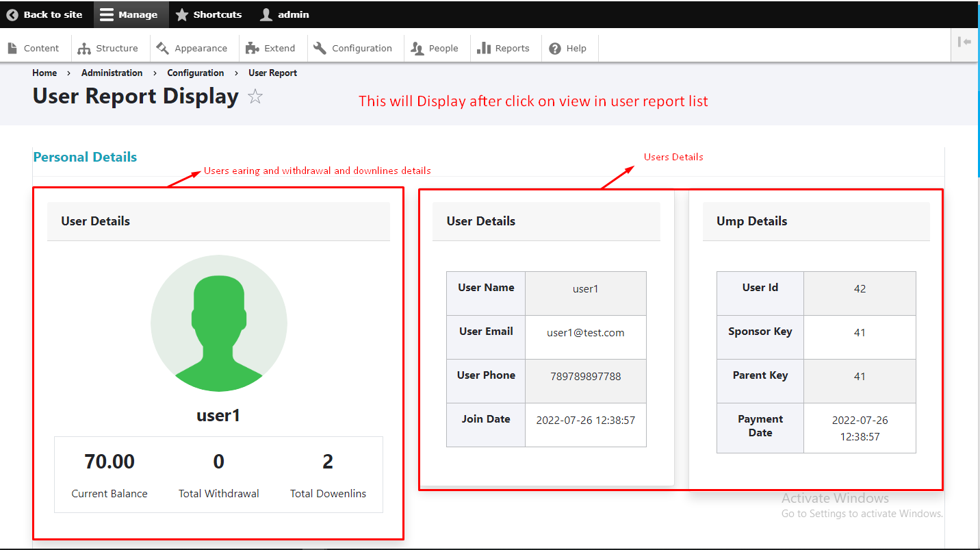
Task: Select the Structure icon in the toolbar
Action: click(x=86, y=48)
